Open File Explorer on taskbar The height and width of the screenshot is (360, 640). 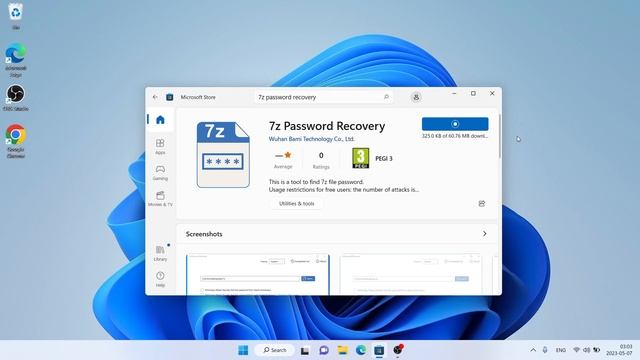tap(342, 350)
